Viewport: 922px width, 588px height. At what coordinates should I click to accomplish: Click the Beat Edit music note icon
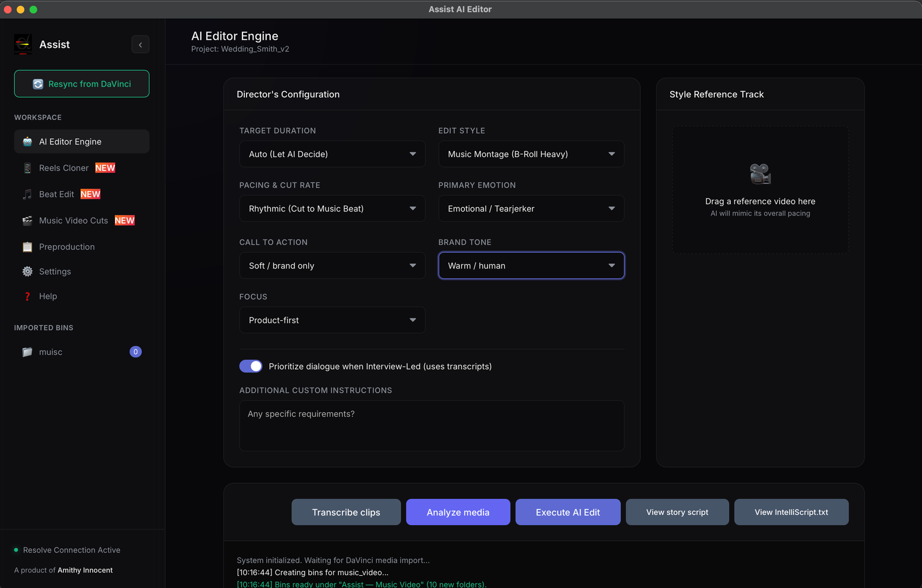click(27, 194)
